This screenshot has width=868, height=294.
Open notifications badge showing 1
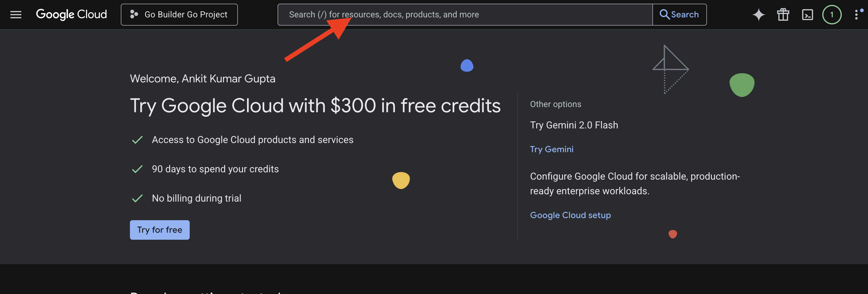832,14
